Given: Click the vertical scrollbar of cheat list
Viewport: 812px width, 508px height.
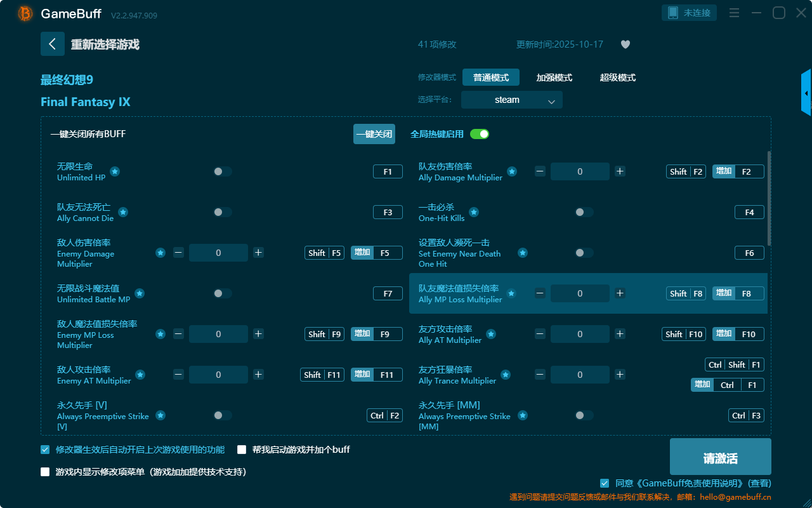Looking at the screenshot, I should (769, 198).
